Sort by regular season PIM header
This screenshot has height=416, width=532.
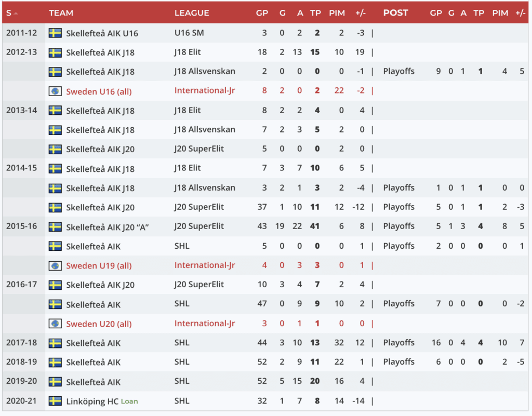[337, 13]
